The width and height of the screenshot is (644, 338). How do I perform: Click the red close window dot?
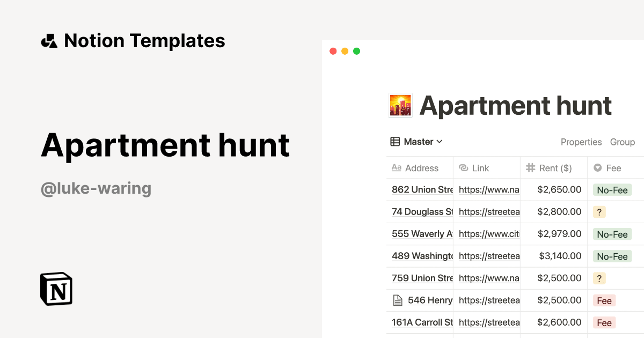[x=333, y=51]
